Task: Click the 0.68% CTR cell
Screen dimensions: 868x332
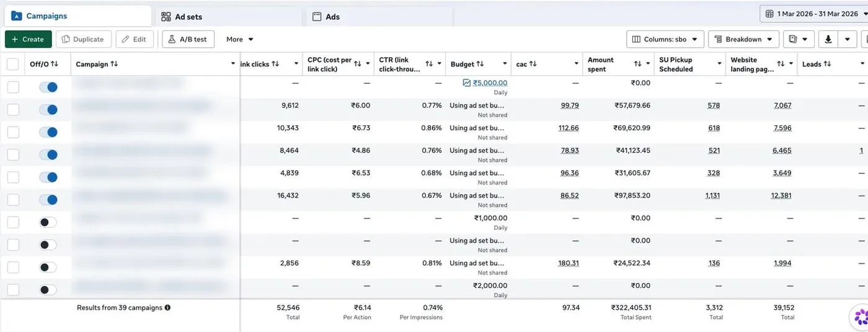Action: point(431,173)
